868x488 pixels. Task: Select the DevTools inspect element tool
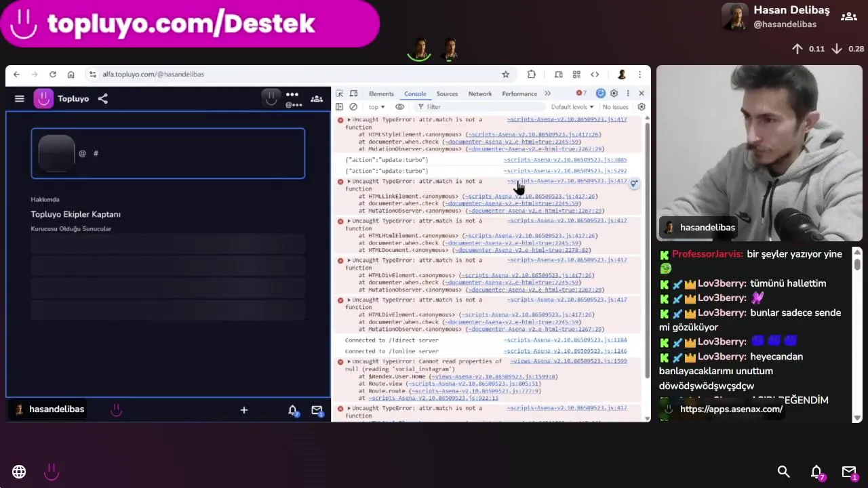340,94
